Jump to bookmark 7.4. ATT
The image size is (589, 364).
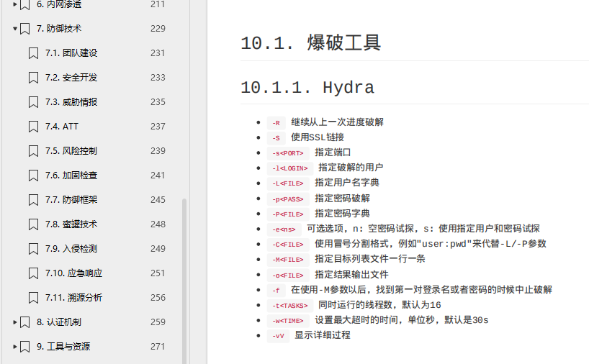tap(62, 127)
